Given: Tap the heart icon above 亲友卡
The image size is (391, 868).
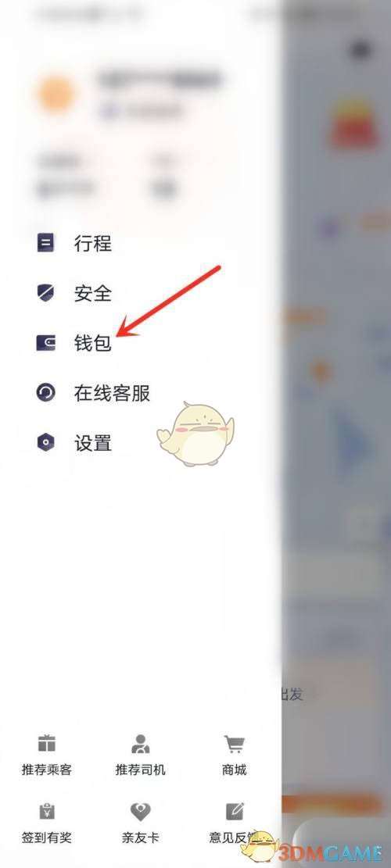Looking at the screenshot, I should tap(140, 812).
